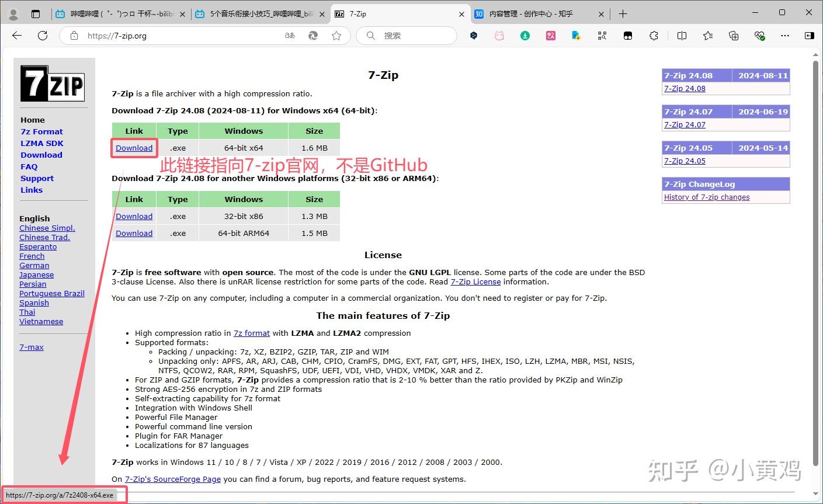Click the QR code generator icon
This screenshot has height=504, width=823.
pos(602,36)
